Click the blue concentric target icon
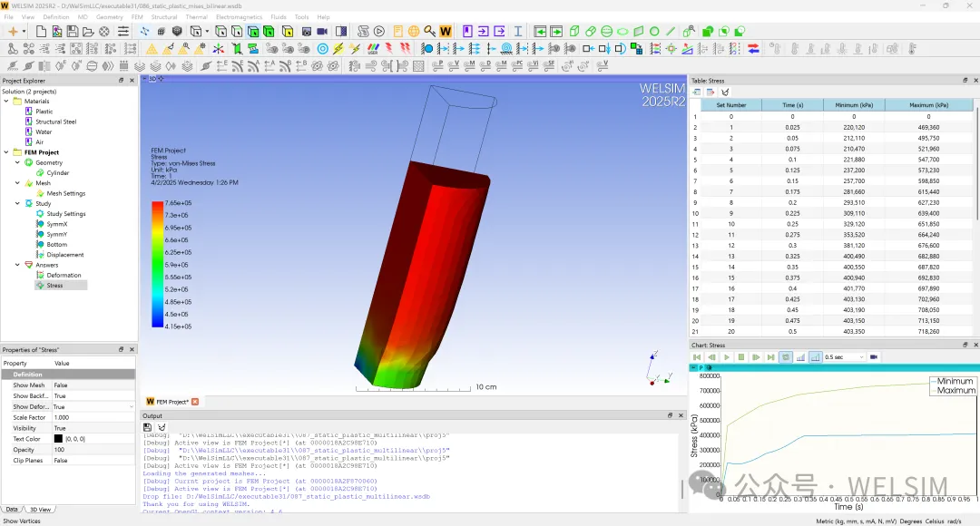This screenshot has height=526, width=980. coord(322,49)
